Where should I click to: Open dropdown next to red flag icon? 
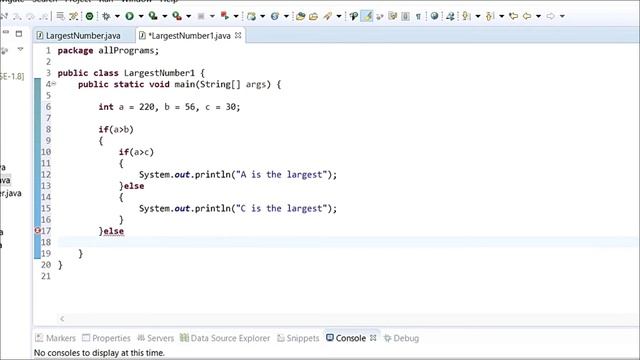pos(236,16)
